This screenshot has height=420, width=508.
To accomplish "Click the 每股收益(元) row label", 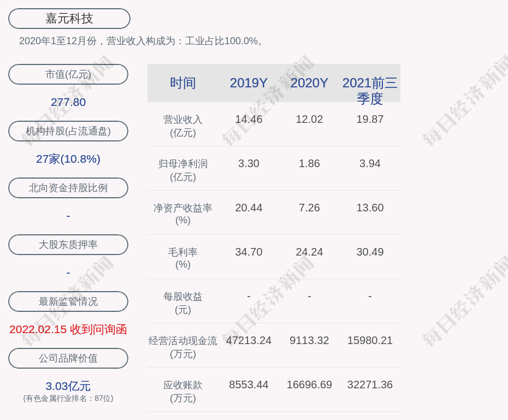I will [183, 303].
